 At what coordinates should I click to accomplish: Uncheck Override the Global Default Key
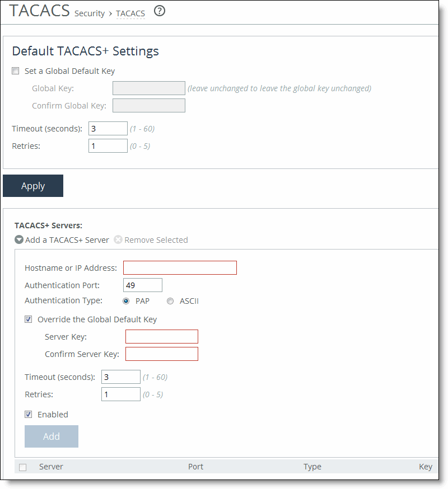click(29, 319)
